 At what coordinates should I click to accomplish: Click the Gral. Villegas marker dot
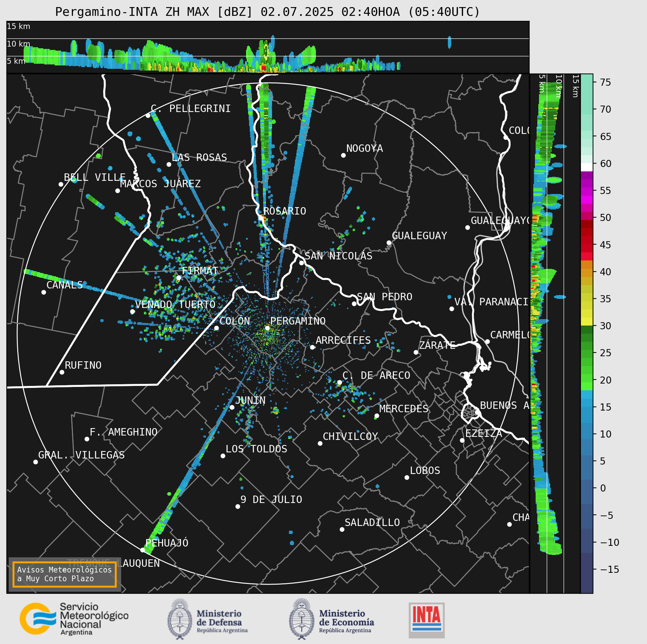(35, 462)
